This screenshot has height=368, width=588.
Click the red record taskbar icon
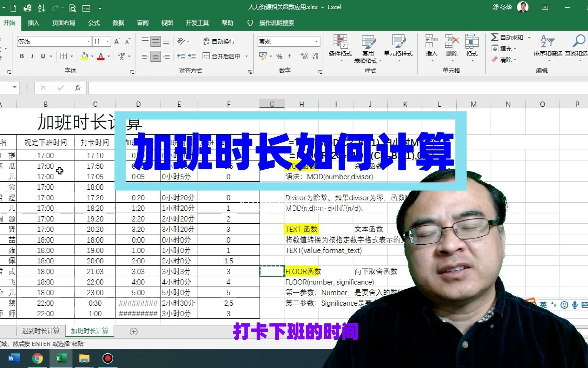108,358
